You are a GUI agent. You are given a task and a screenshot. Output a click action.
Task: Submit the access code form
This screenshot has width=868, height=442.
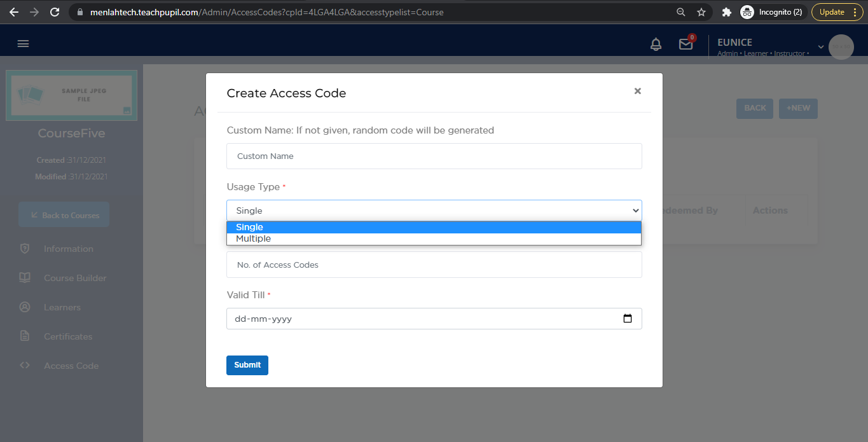(247, 365)
